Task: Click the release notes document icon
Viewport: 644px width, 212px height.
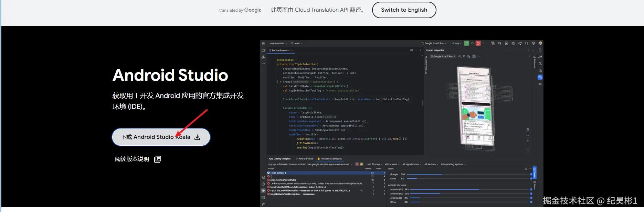Action: [x=158, y=159]
